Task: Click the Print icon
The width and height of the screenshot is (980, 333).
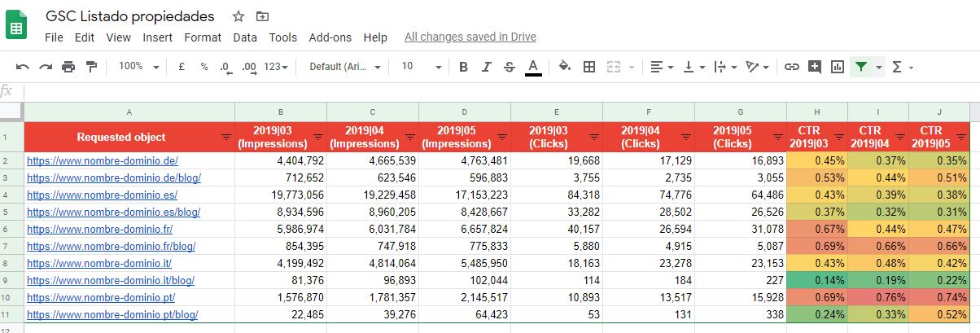Action: tap(68, 67)
